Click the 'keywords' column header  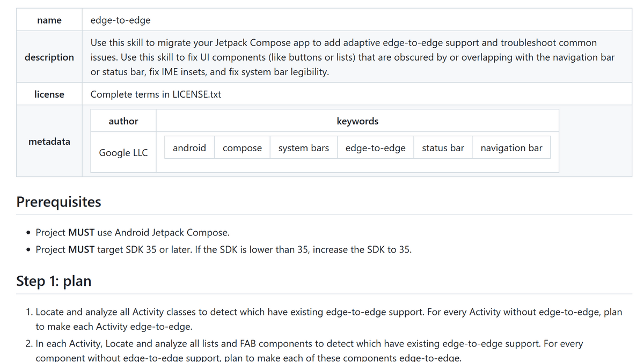click(x=357, y=121)
